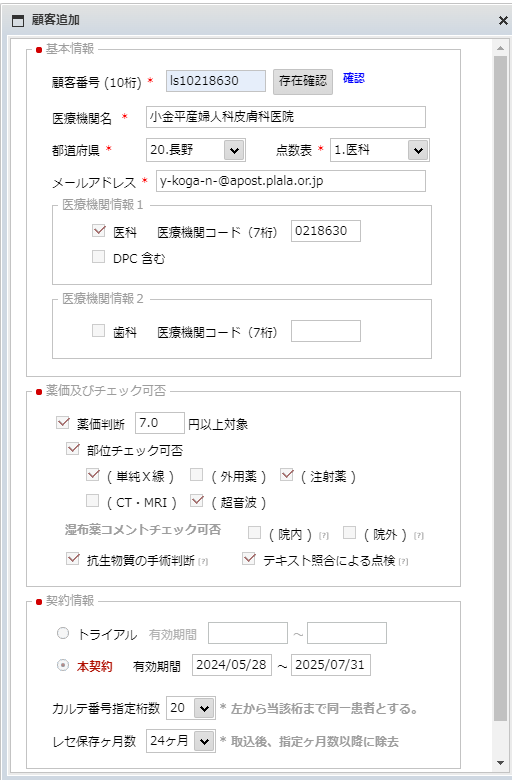Screen dimensions: 512x780
Task: Open help icon beside テキスト照合による点検
Action: pos(404,562)
